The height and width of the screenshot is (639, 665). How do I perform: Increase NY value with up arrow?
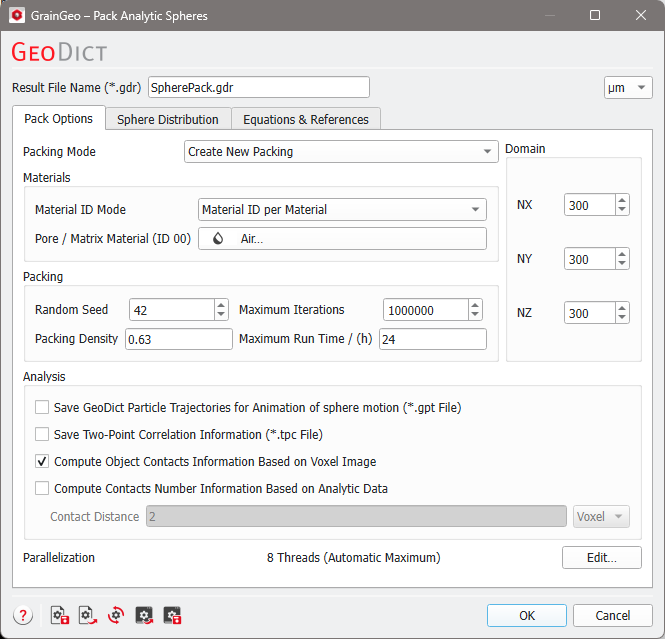click(x=622, y=254)
